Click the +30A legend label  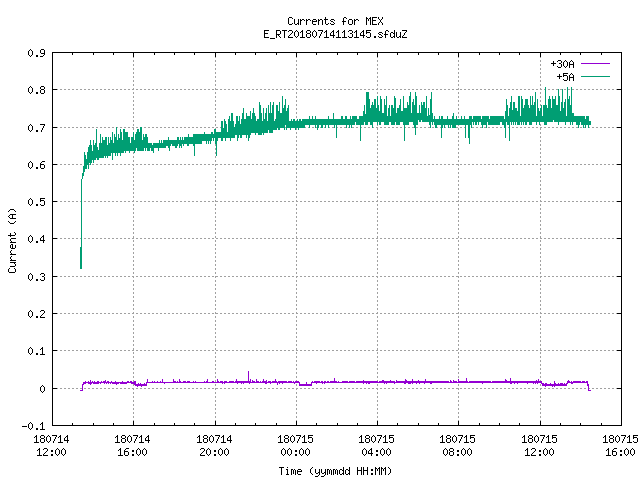(x=562, y=64)
